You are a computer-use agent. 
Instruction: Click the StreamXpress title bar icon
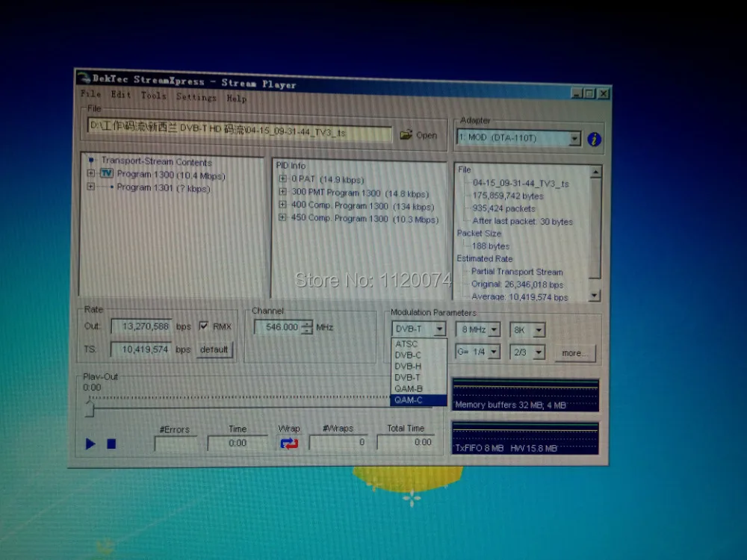click(84, 78)
